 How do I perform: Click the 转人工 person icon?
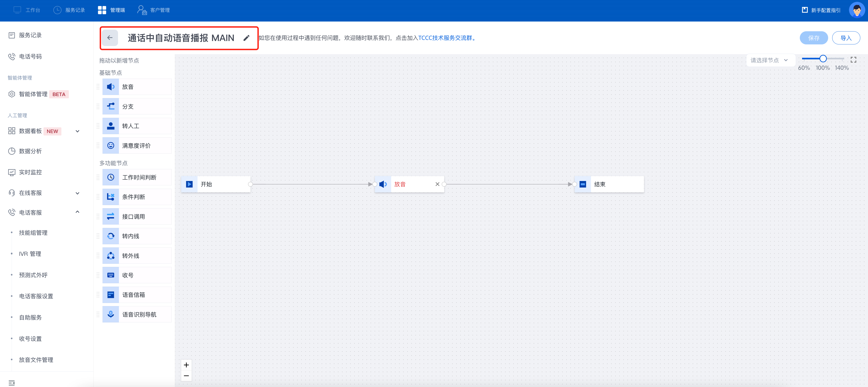coord(111,126)
